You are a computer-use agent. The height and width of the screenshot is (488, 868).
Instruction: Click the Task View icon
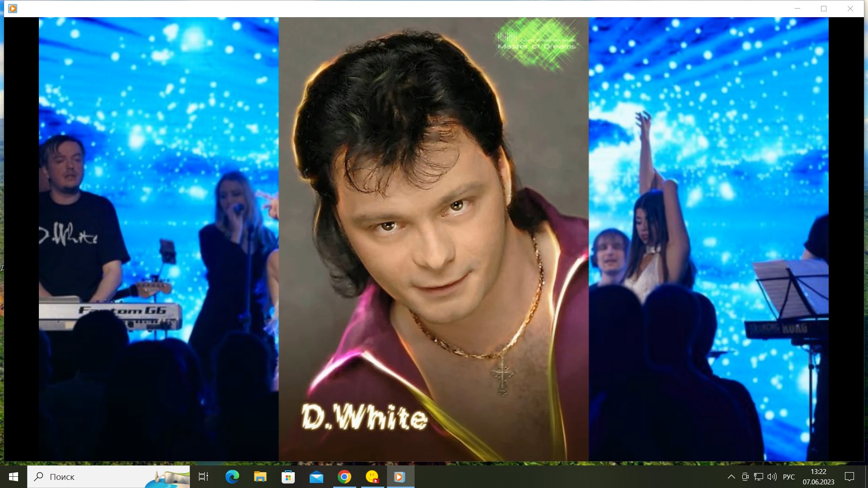pos(203,477)
